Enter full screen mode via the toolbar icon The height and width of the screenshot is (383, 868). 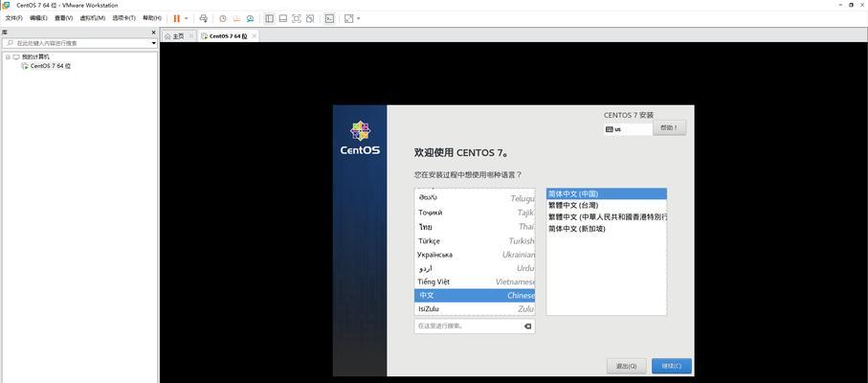(x=296, y=18)
